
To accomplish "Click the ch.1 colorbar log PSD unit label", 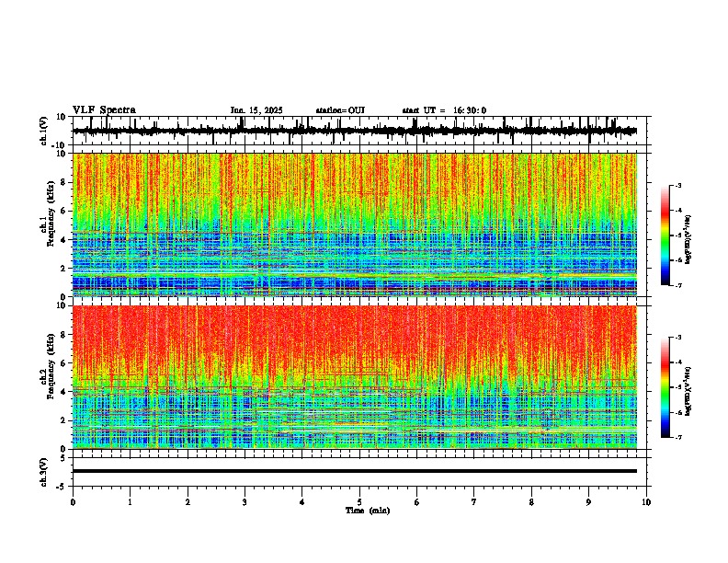I will point(688,239).
